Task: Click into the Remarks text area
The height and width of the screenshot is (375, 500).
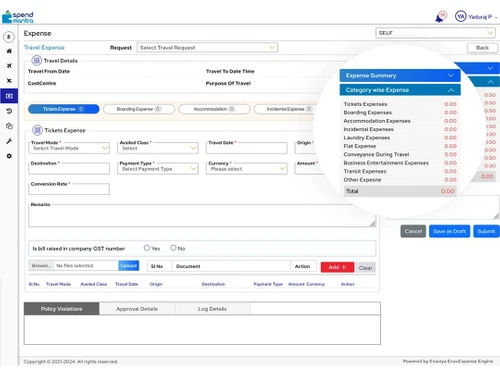Action: [202, 216]
